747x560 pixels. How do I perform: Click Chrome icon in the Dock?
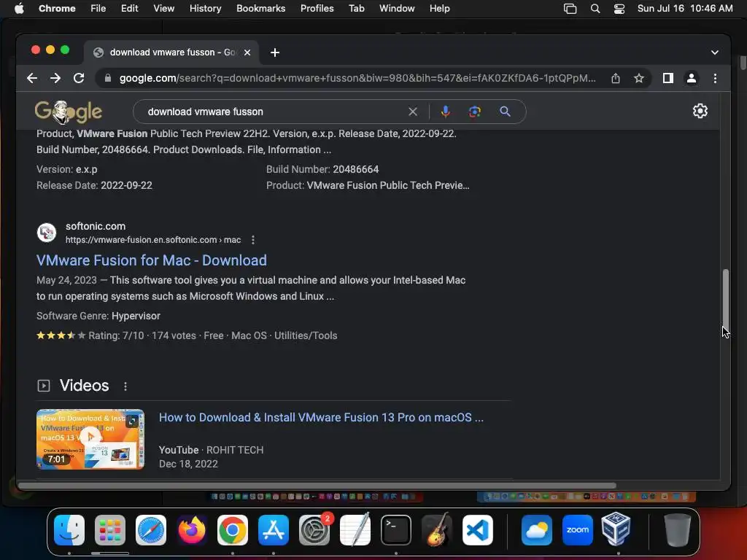233,530
